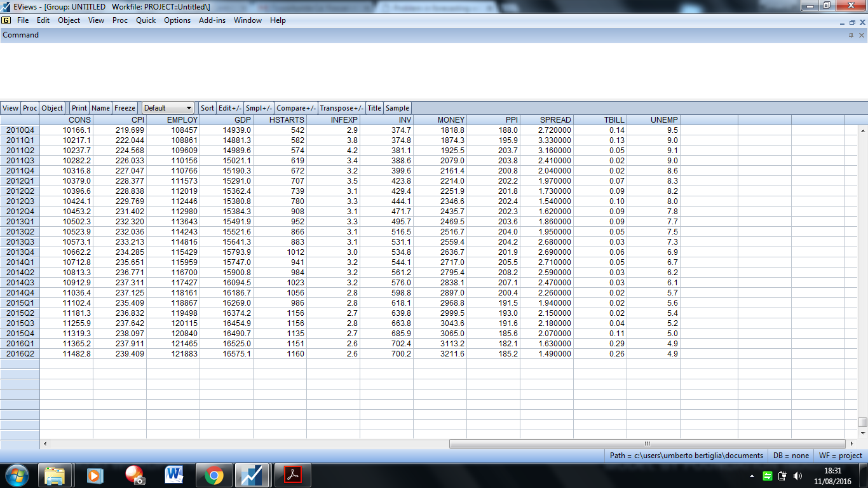Click the vertical scrollbar up arrow
868x488 pixels.
point(862,130)
